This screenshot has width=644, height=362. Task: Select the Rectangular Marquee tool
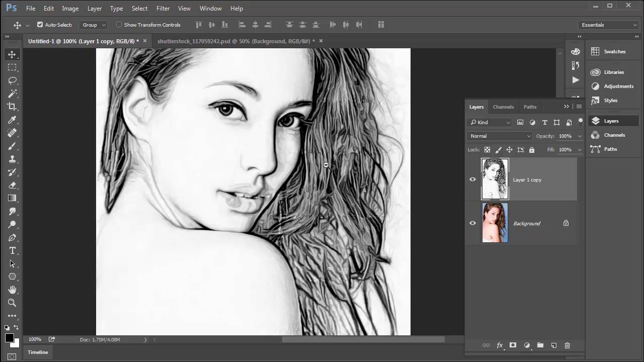point(12,67)
